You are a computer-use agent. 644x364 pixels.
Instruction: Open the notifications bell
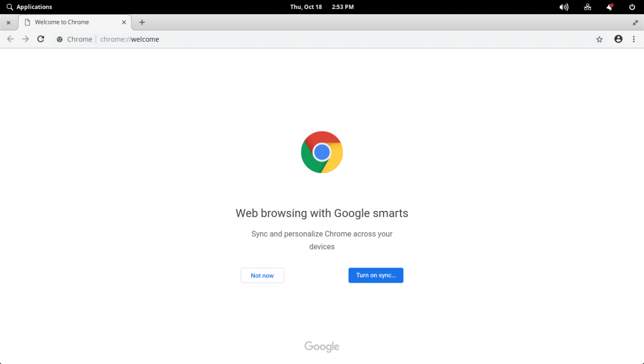610,7
